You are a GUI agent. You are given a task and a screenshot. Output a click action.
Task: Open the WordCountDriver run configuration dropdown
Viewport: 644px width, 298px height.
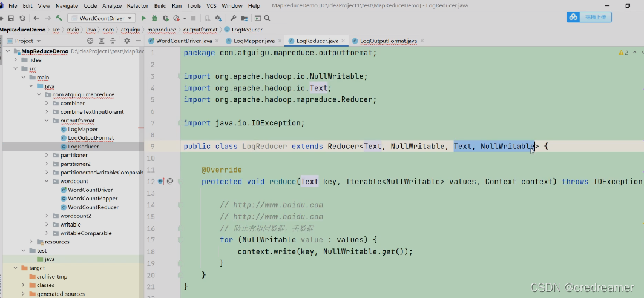coord(102,18)
